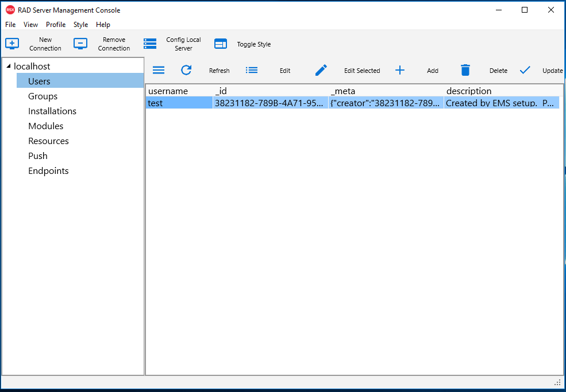The height and width of the screenshot is (392, 566).
Task: Open the hamburger menu icon above the table
Action: 159,70
